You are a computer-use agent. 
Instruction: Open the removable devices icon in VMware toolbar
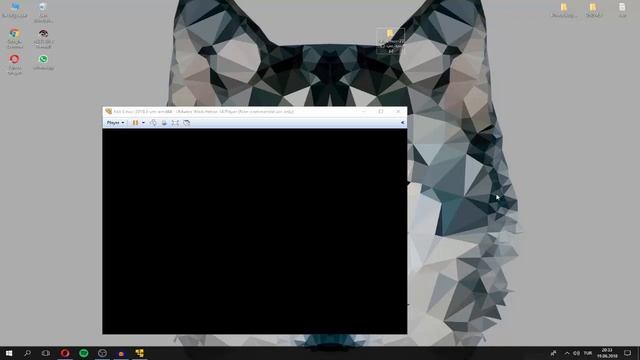[164, 122]
